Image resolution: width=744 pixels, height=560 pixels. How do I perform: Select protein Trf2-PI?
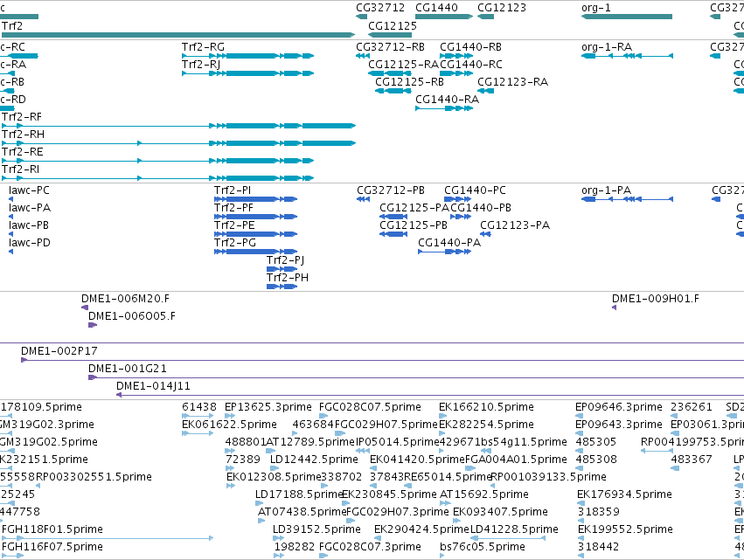256,199
